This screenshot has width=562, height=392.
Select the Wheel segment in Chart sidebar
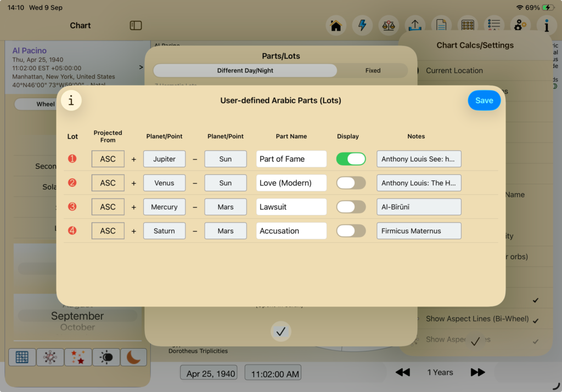click(46, 104)
